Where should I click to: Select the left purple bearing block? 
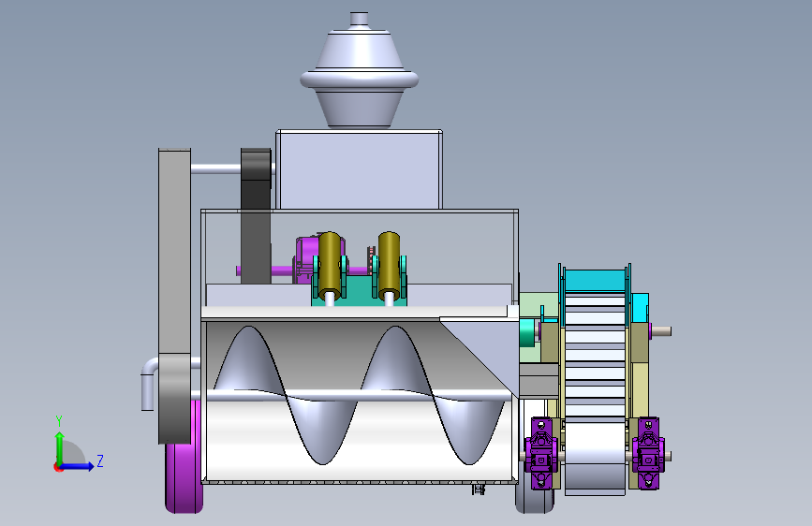tap(540, 453)
